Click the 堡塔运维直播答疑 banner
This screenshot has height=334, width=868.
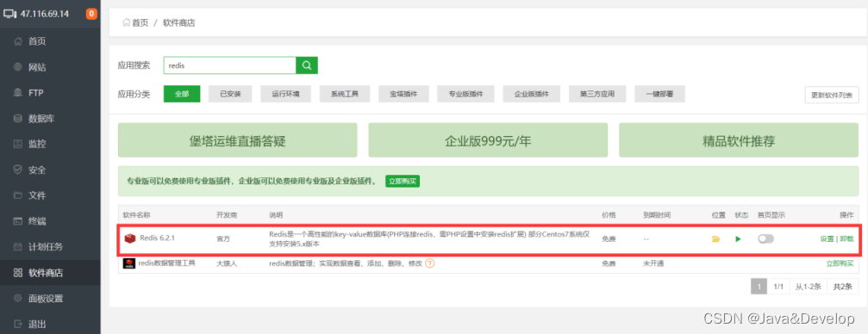238,140
